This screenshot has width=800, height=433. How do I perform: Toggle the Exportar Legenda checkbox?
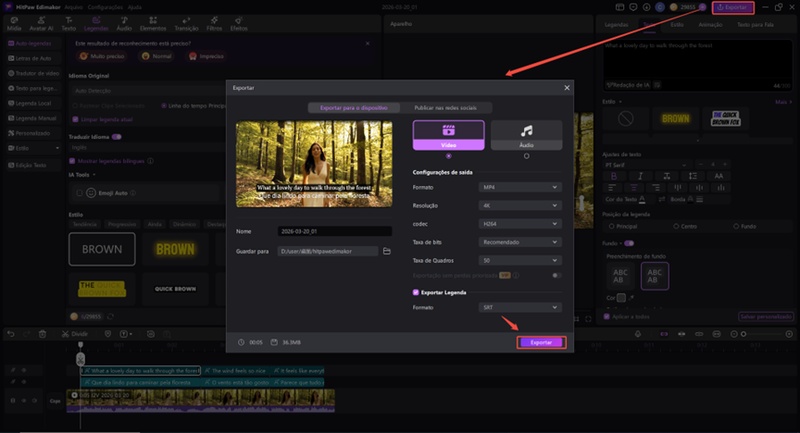tap(416, 292)
